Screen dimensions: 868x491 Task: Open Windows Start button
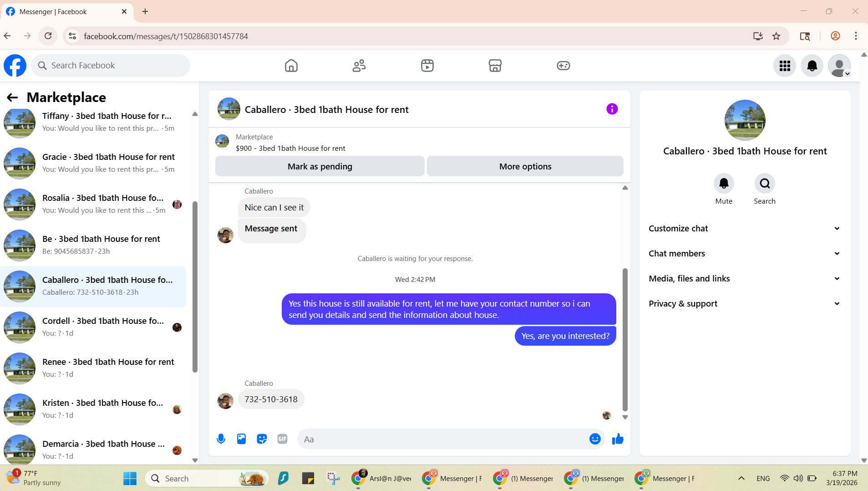tap(130, 478)
